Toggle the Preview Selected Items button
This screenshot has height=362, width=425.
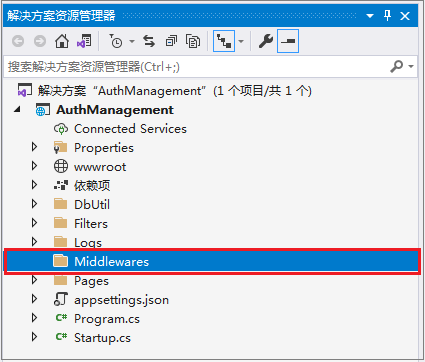tap(288, 41)
